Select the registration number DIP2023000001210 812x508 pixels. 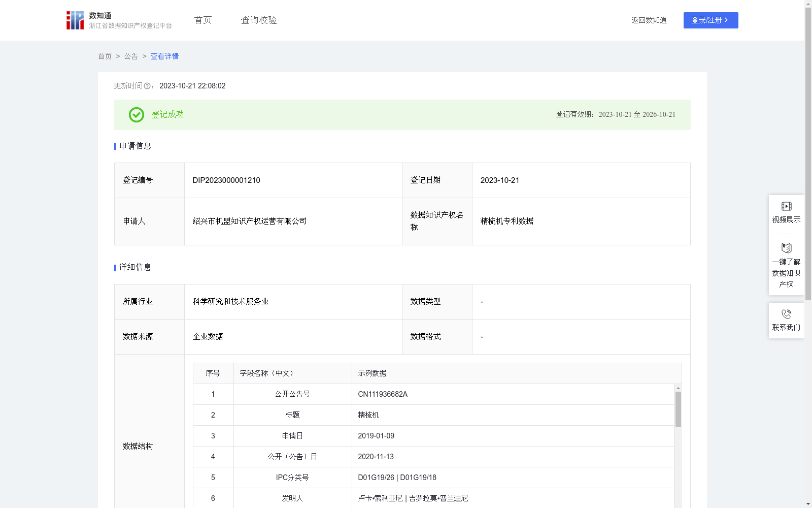click(x=226, y=180)
